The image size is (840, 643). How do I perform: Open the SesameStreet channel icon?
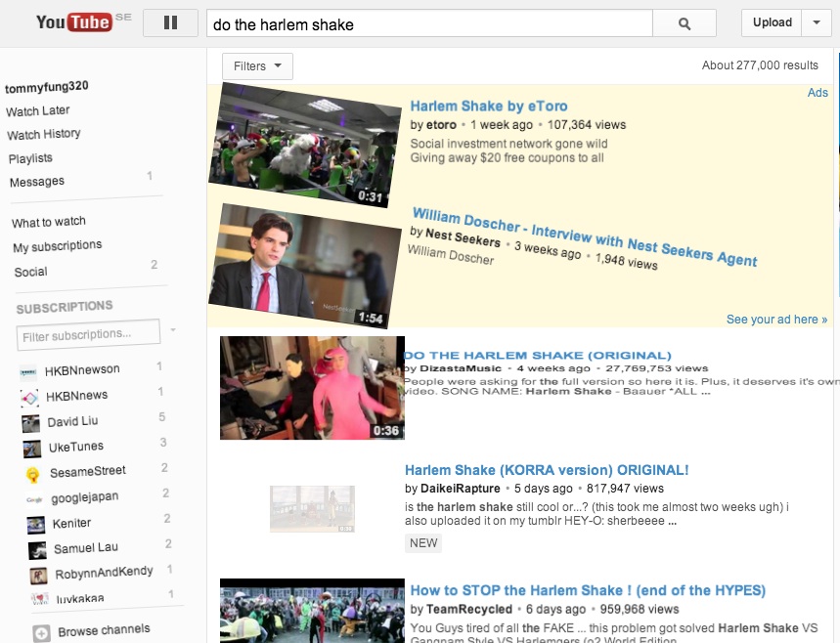click(x=33, y=474)
